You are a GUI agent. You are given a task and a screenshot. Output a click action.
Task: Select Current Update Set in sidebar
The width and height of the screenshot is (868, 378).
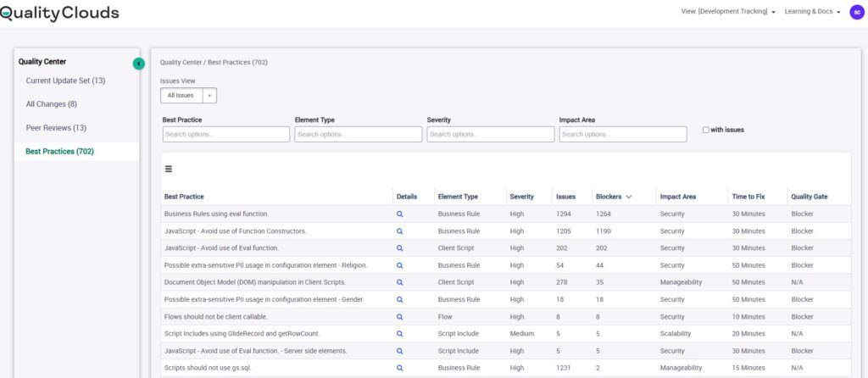click(x=65, y=81)
